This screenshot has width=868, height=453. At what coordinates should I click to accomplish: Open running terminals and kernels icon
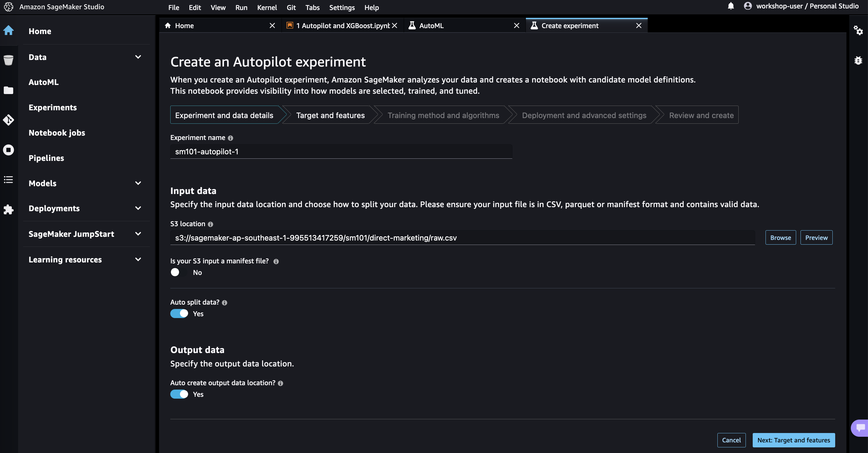[8, 150]
